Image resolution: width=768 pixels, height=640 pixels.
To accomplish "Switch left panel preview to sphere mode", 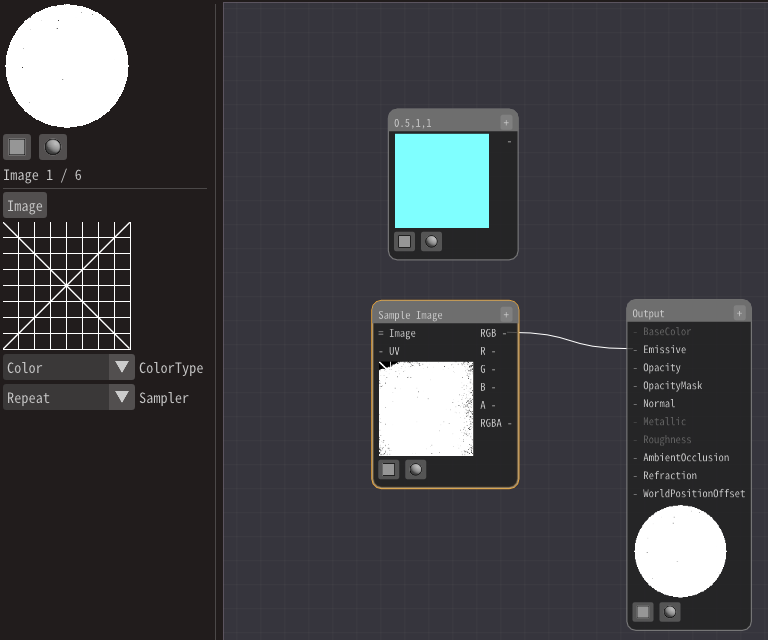I will pyautogui.click(x=53, y=147).
